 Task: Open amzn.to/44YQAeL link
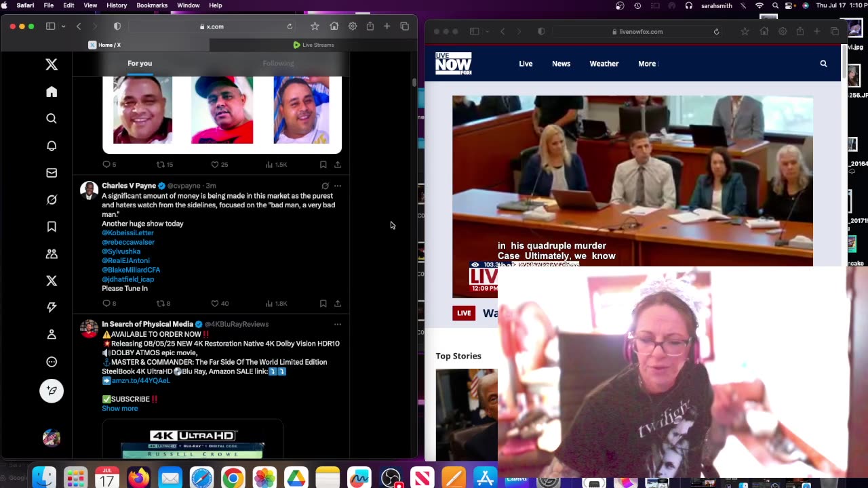pos(140,381)
